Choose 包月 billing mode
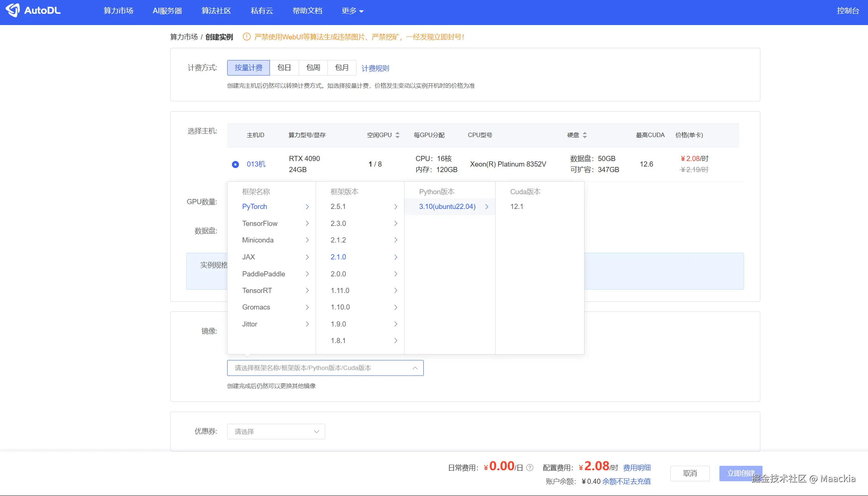This screenshot has height=496, width=868. click(342, 68)
